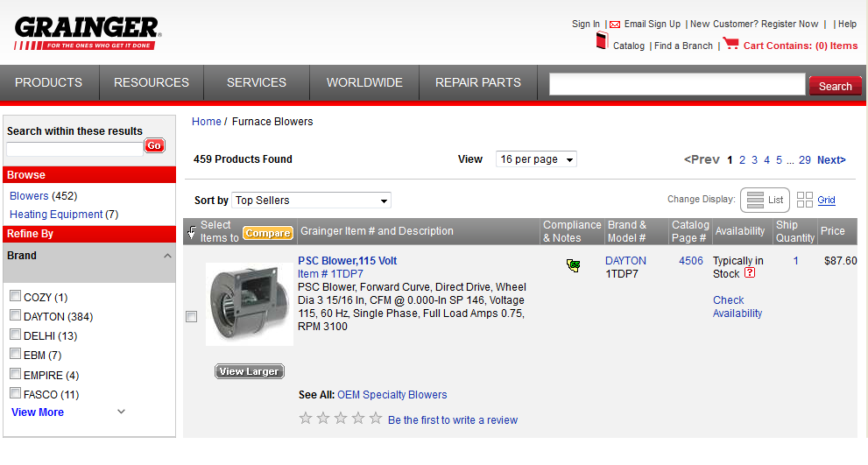This screenshot has height=465, width=868.
Task: Click the email envelope icon
Action: tap(615, 25)
